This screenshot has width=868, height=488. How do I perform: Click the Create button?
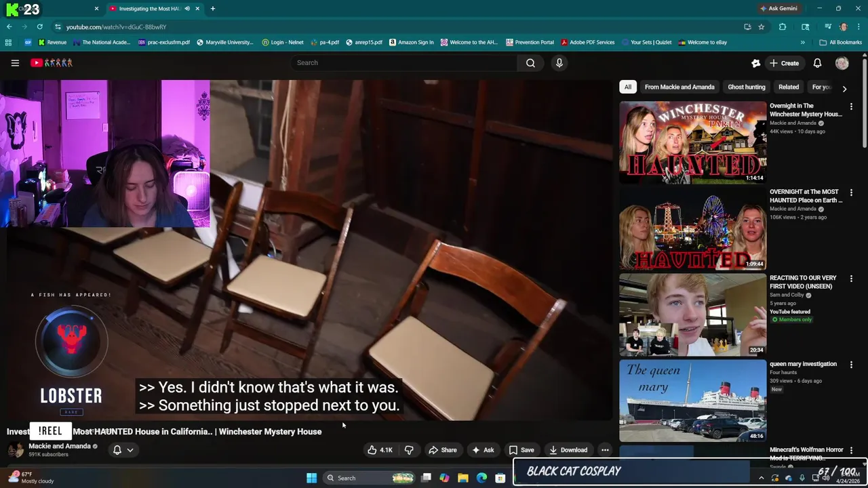pos(784,63)
